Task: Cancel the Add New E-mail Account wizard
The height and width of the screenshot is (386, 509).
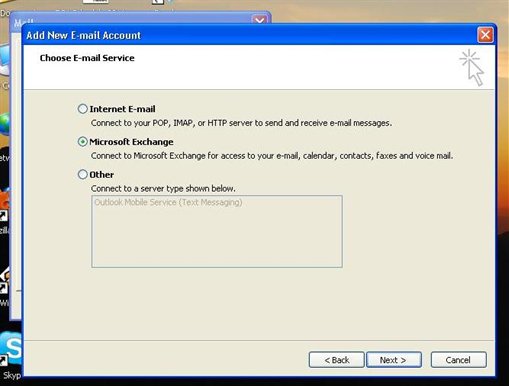Action: point(458,360)
